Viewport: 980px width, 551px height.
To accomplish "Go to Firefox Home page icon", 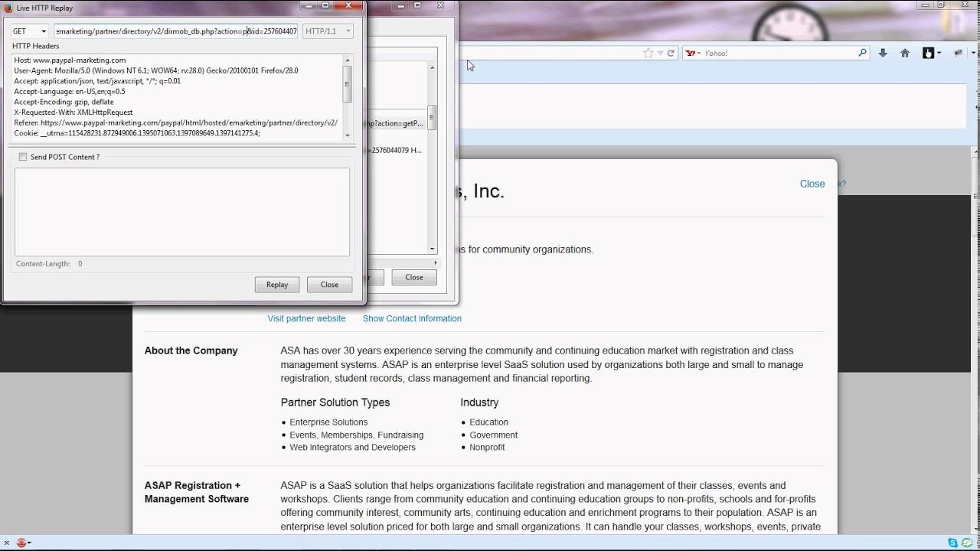I will click(905, 53).
